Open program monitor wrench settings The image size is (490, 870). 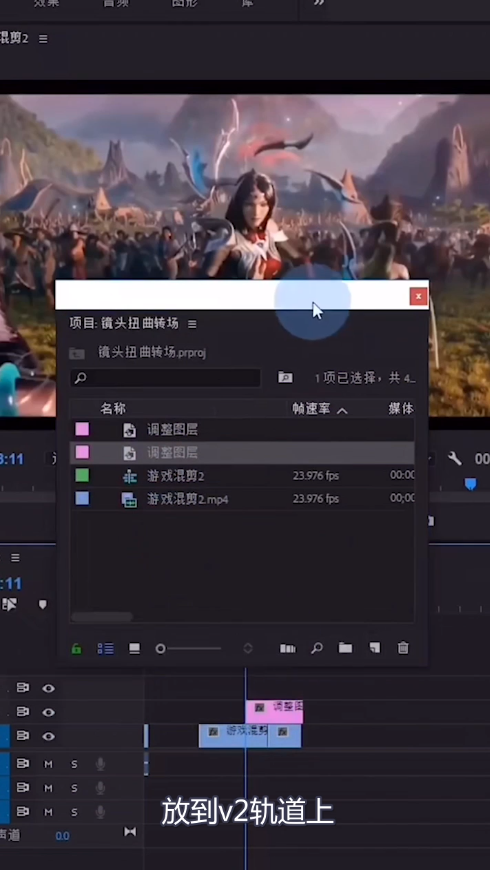coord(454,458)
